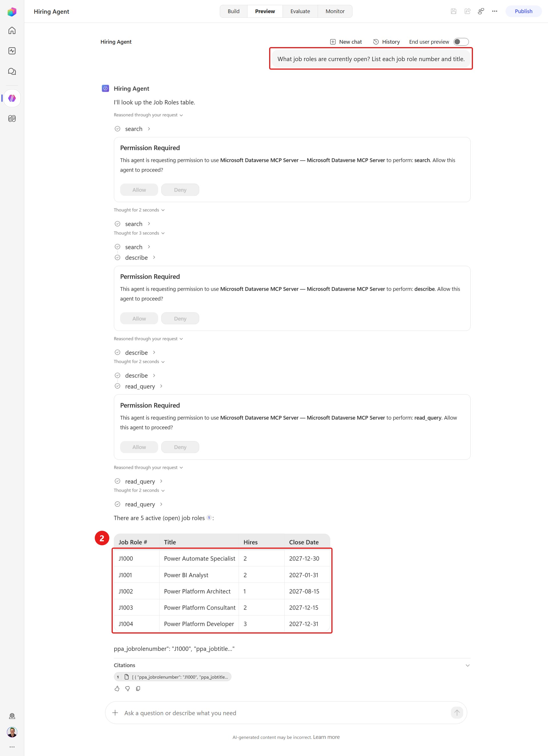Expand the describe step just above read_query
The height and width of the screenshot is (756, 548).
click(x=135, y=375)
